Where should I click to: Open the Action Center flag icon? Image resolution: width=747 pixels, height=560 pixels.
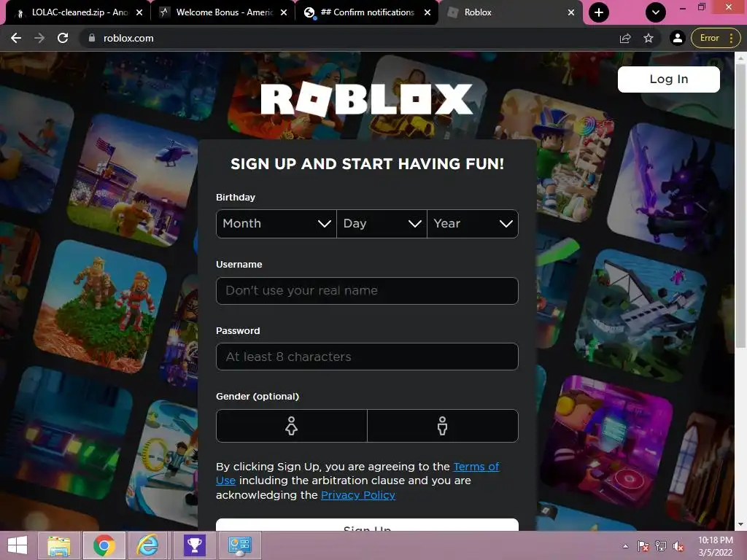[x=643, y=546]
